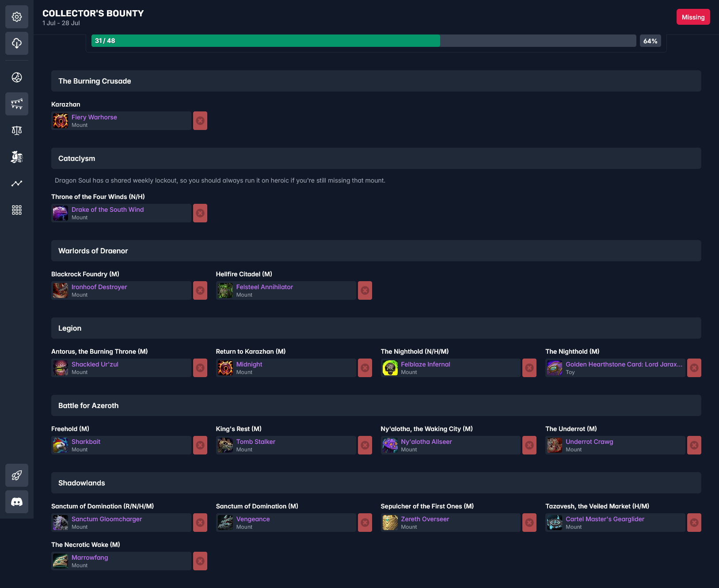Click the Shackled Ur'zul mount icon
The width and height of the screenshot is (719, 588).
(x=61, y=368)
